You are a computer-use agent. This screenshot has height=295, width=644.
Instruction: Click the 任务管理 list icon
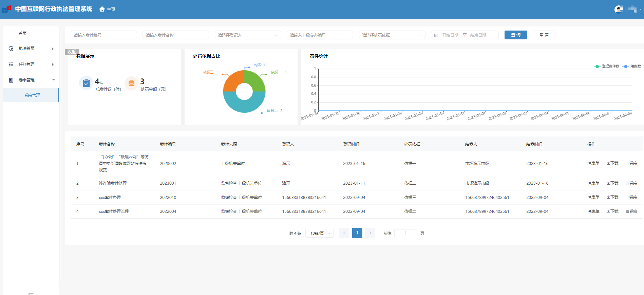(11, 64)
